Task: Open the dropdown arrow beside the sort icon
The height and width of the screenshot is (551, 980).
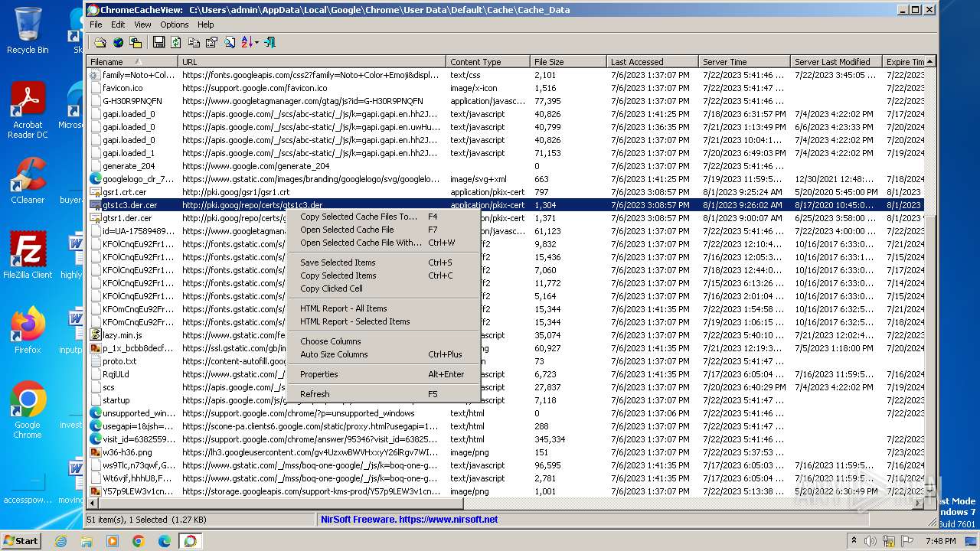Action: [256, 42]
